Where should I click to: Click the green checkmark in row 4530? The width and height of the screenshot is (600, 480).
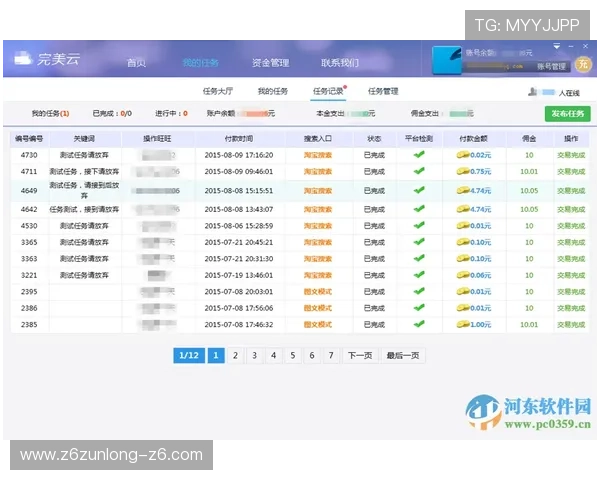(x=419, y=225)
